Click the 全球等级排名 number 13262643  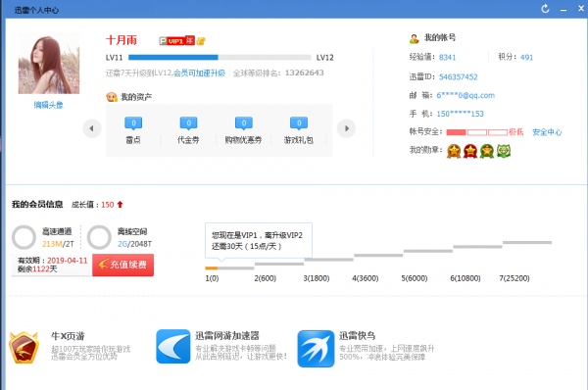click(304, 73)
